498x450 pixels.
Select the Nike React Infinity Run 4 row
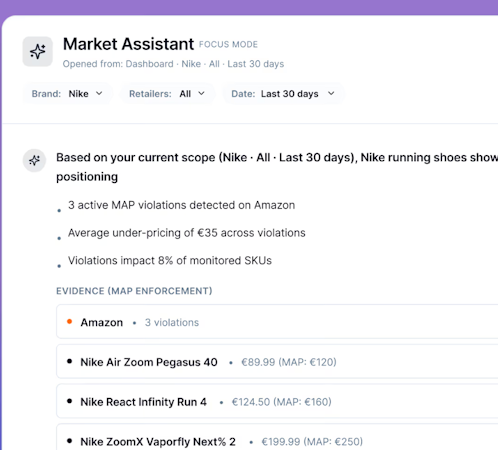pos(277,401)
